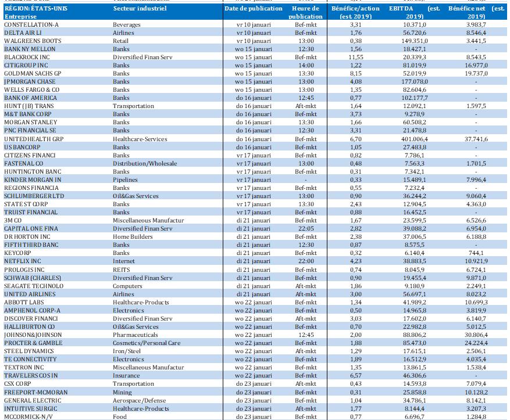Select the "Pharmaceuticals" sector cell
Image resolution: width=510 pixels, height=420 pixels.
135,335
